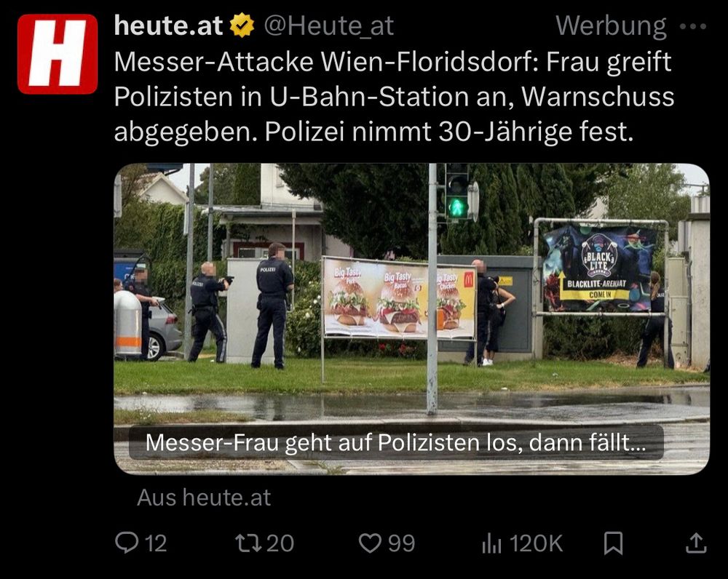728x579 pixels.
Task: Click the post text about Messer-Attacke Wien-Floridsdorf
Action: [x=394, y=97]
